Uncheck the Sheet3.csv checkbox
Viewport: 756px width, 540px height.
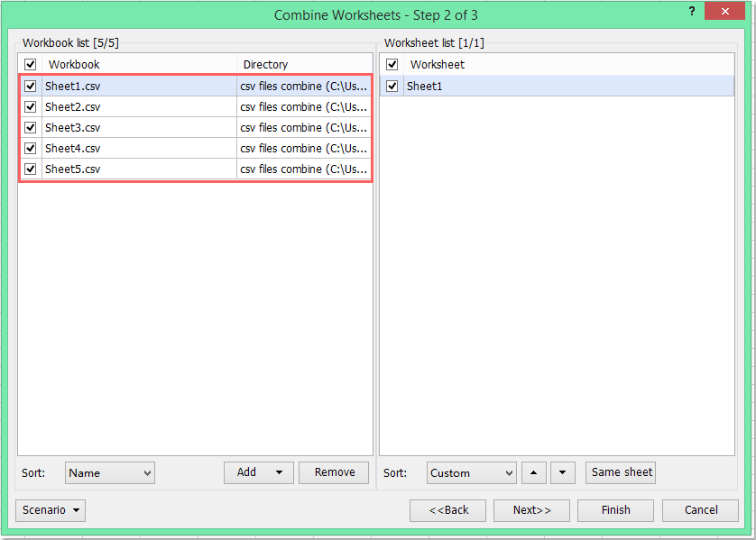click(31, 127)
